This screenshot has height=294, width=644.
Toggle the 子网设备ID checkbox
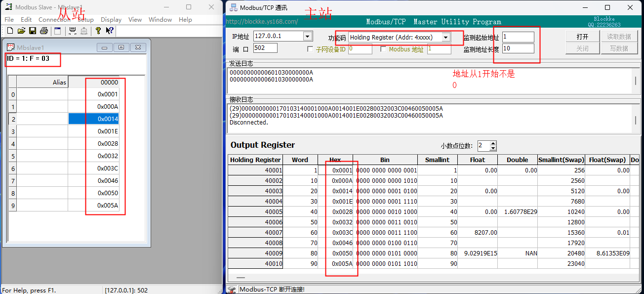click(x=310, y=49)
